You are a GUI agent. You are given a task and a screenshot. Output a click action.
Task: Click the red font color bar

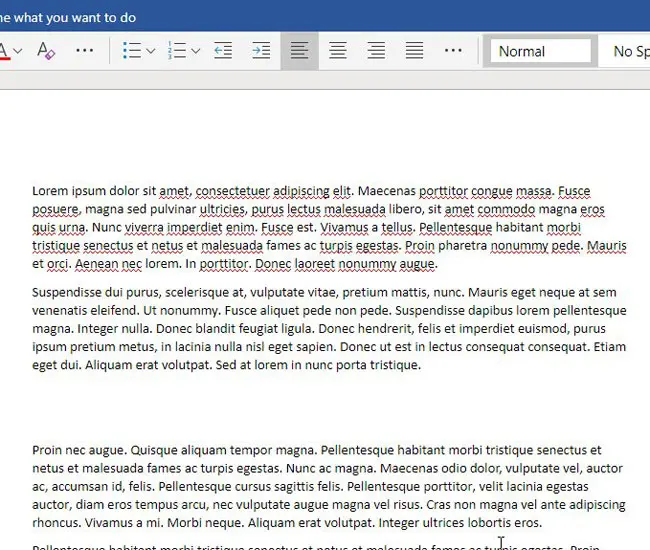[4, 60]
